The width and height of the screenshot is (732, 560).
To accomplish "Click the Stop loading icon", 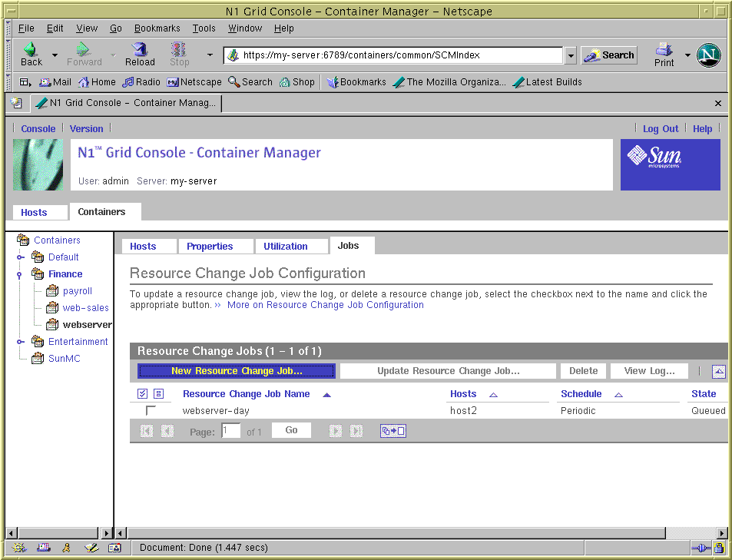I will click(179, 55).
